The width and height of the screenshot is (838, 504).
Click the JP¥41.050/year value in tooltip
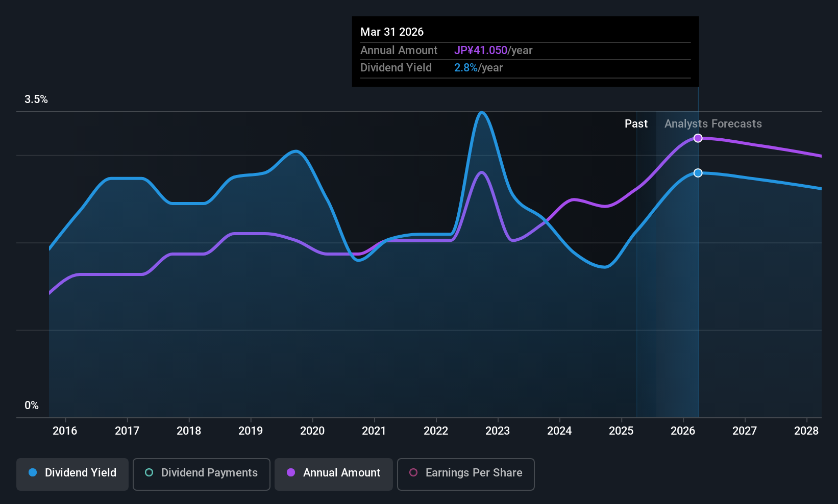pos(493,51)
